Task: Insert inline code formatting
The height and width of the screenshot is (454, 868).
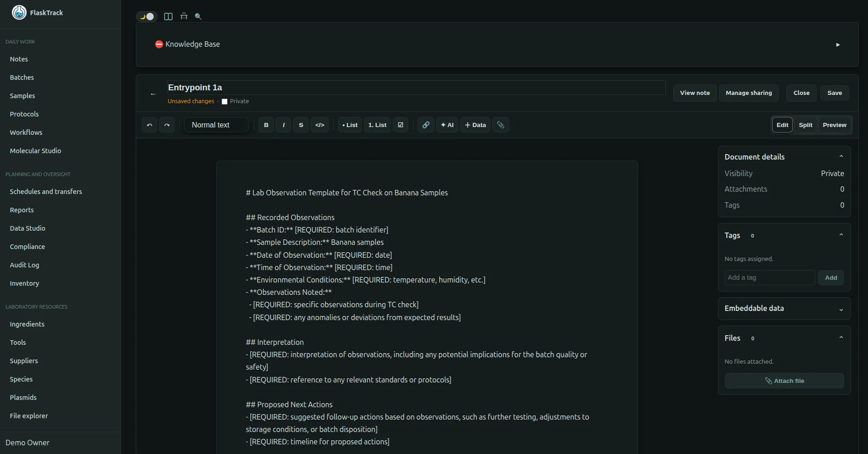Action: 320,125
